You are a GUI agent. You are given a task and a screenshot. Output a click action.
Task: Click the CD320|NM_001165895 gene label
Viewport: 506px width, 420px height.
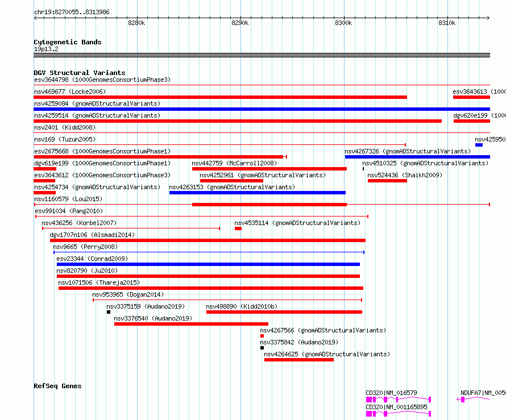pyautogui.click(x=397, y=407)
